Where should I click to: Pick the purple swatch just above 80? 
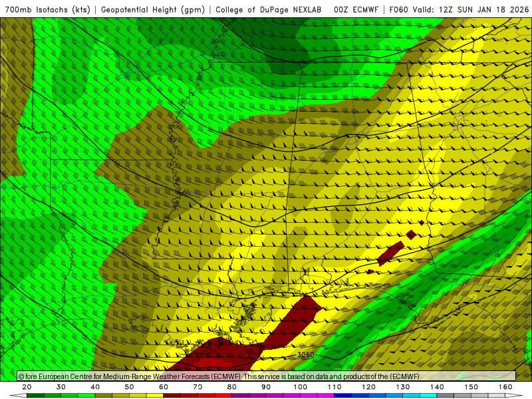pyautogui.click(x=240, y=396)
